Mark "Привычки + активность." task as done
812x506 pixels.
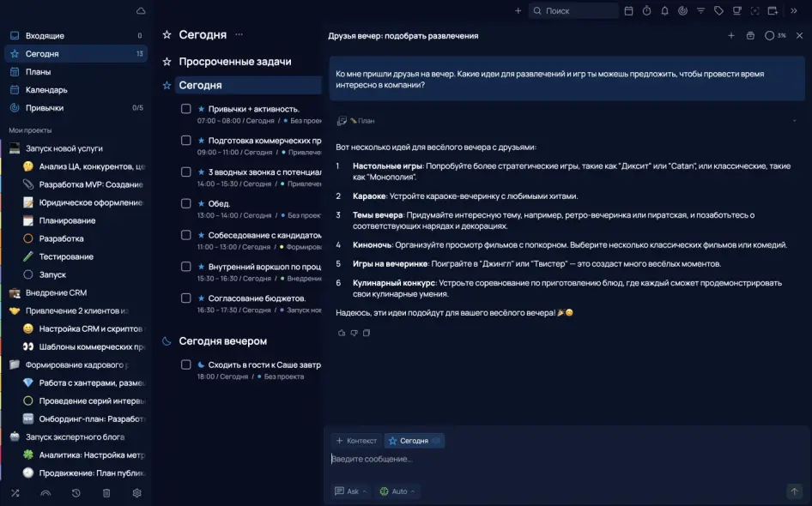tap(185, 109)
